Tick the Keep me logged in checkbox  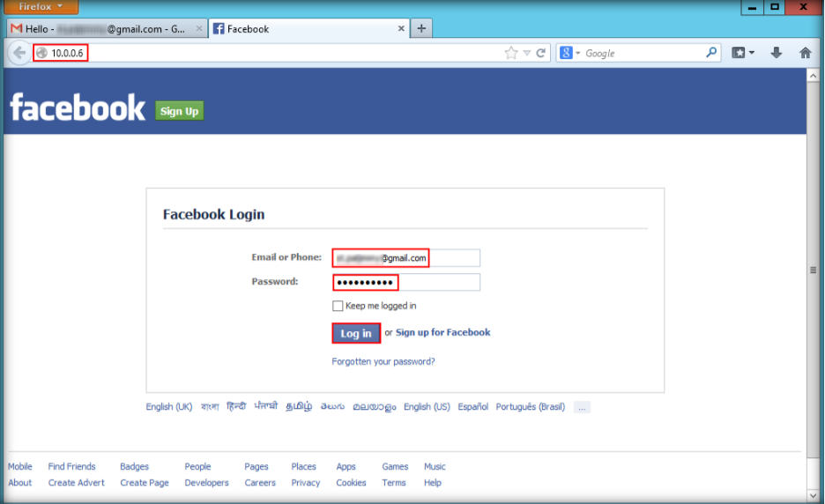coord(338,307)
